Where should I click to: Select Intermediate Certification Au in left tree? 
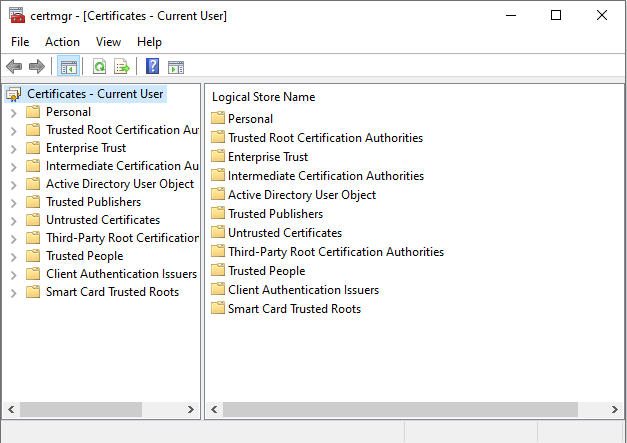pos(122,166)
